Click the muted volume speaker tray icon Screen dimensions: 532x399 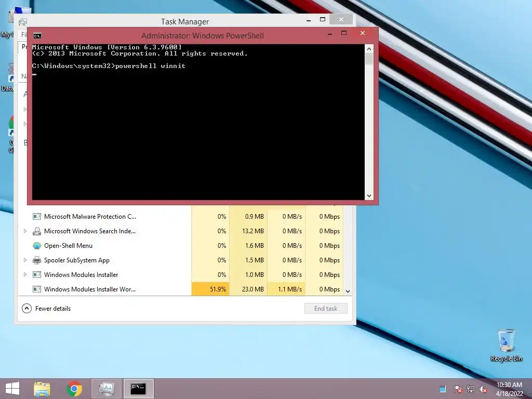pyautogui.click(x=483, y=389)
